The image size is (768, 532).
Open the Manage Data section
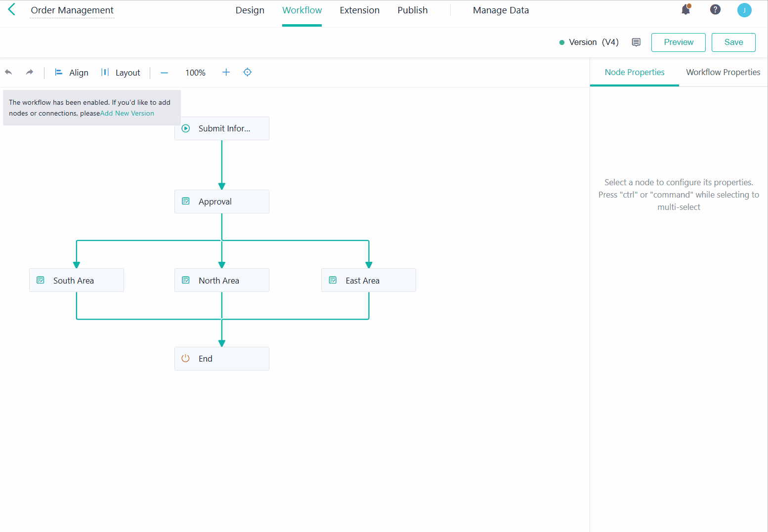tap(500, 10)
